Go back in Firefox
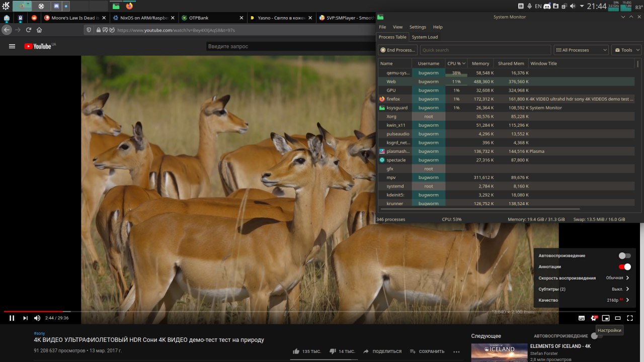The width and height of the screenshot is (644, 362). click(7, 30)
